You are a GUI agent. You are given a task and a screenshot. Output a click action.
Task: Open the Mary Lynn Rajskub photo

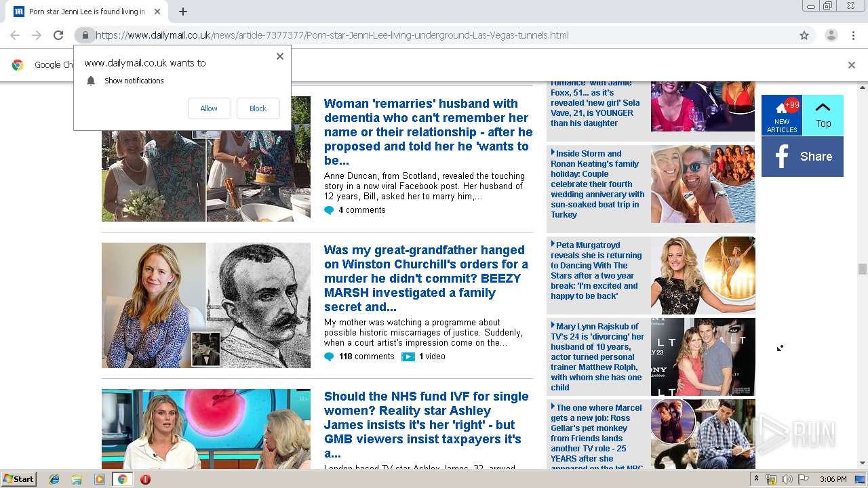click(x=703, y=357)
